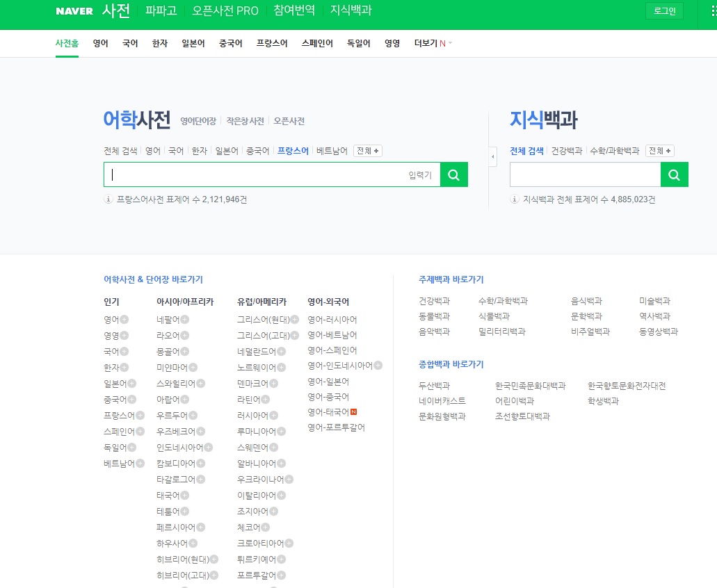The image size is (717, 588).
Task: Open the 미술백과 link
Action: click(x=655, y=301)
